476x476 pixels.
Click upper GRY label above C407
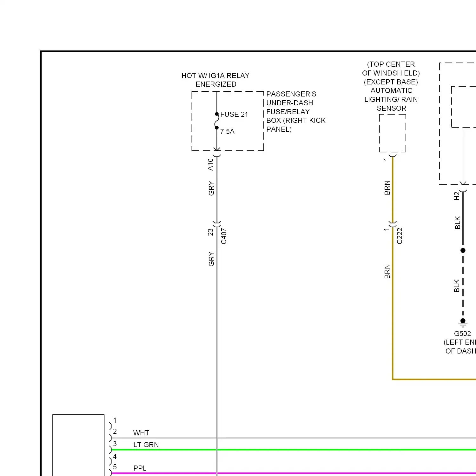(x=211, y=188)
